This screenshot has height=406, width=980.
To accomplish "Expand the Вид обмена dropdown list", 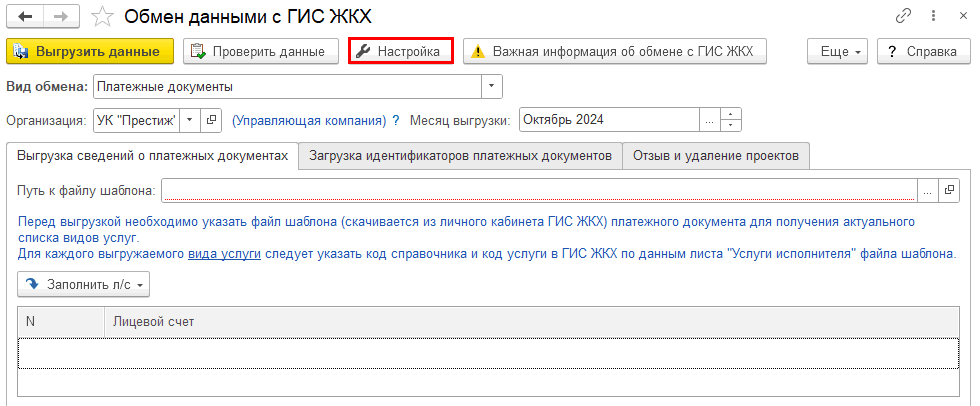I will (x=492, y=87).
